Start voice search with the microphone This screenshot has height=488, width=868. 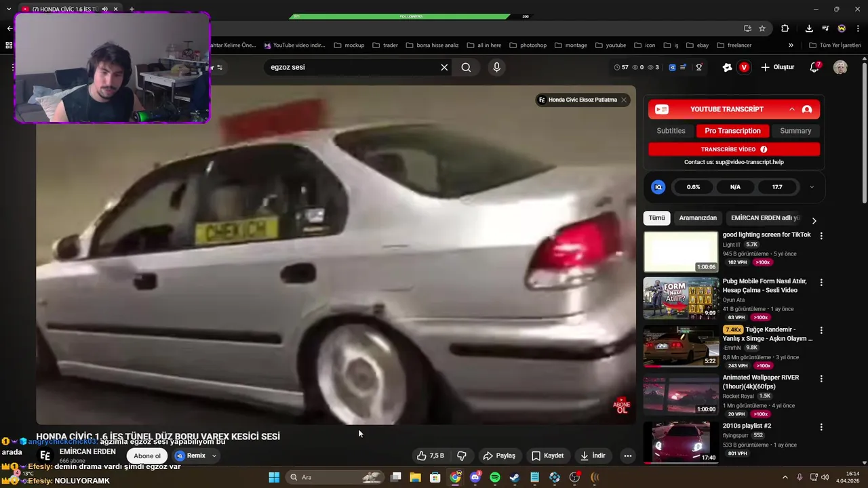[x=496, y=67]
